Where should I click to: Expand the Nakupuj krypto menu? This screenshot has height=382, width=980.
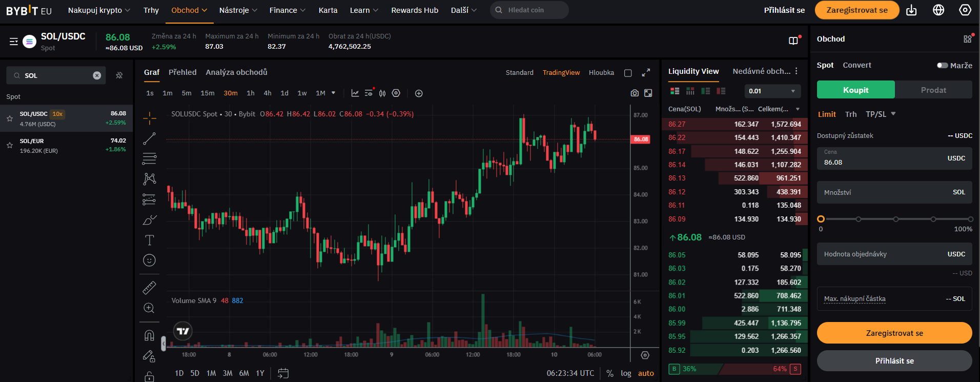tap(99, 10)
